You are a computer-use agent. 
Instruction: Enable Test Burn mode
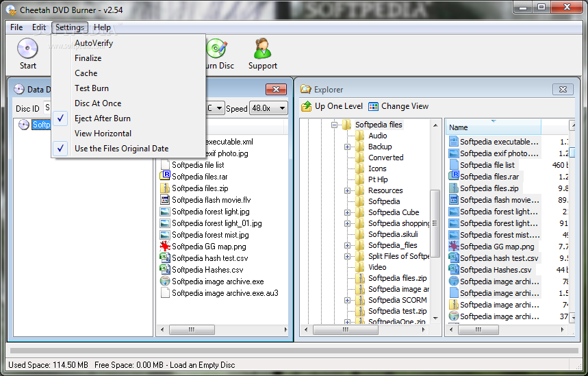click(129, 88)
